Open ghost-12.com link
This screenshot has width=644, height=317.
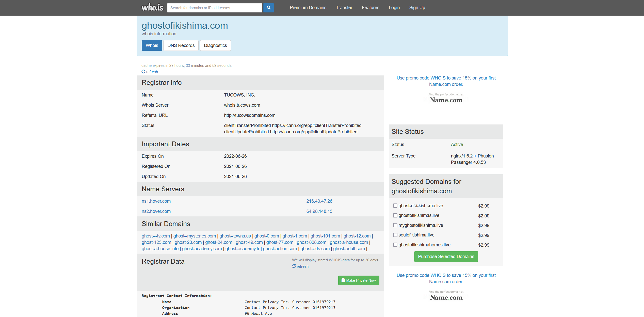[357, 236]
